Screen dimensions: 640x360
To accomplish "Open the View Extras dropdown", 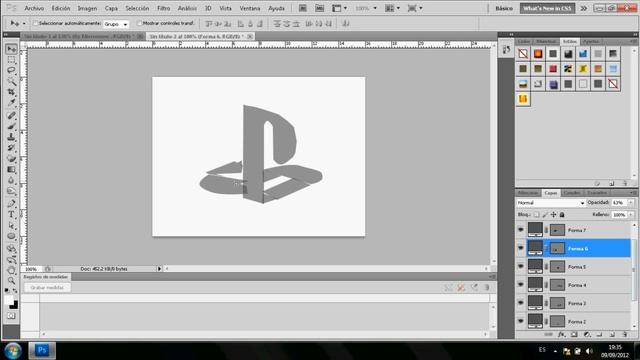I will [339, 8].
